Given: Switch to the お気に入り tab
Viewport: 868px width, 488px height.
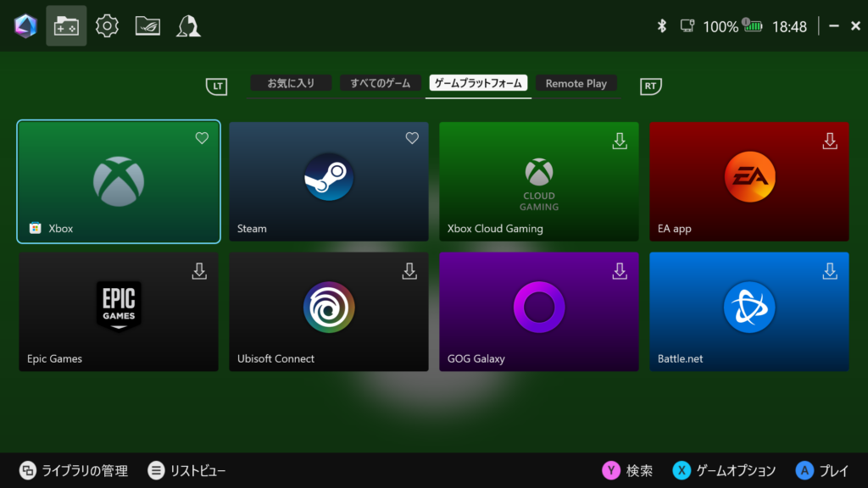Looking at the screenshot, I should tap(291, 83).
